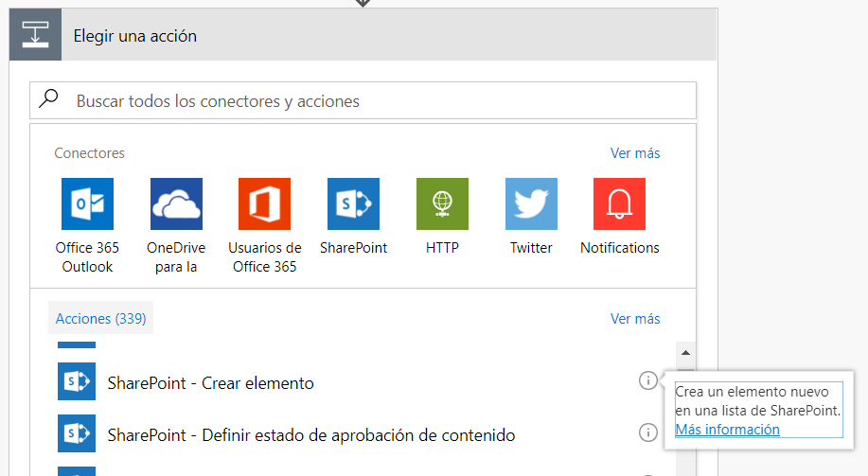868x476 pixels.
Task: Click the SharePoint connector label
Action: tap(353, 248)
